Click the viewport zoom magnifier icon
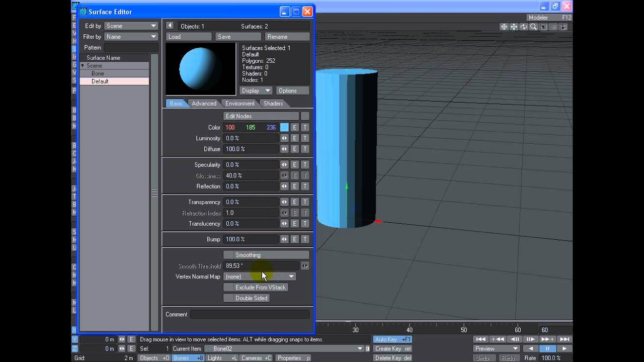Image resolution: width=644 pixels, height=362 pixels. 534,27
